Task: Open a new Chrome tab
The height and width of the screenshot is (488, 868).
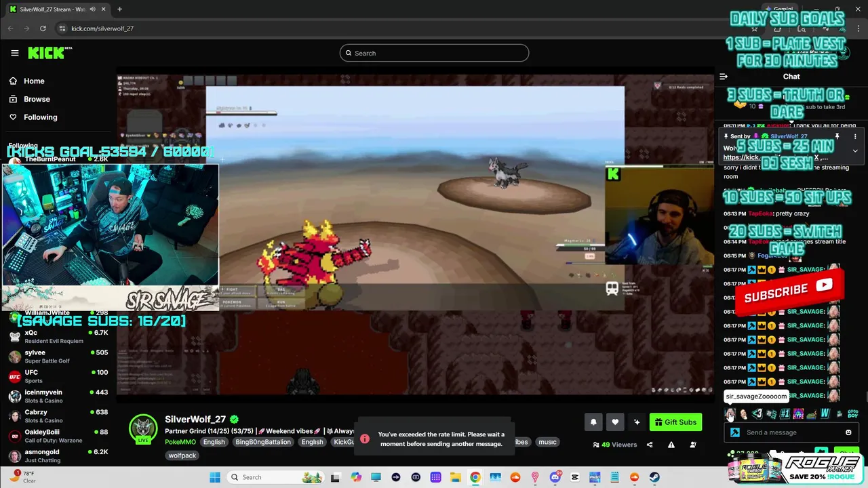Action: click(x=119, y=9)
